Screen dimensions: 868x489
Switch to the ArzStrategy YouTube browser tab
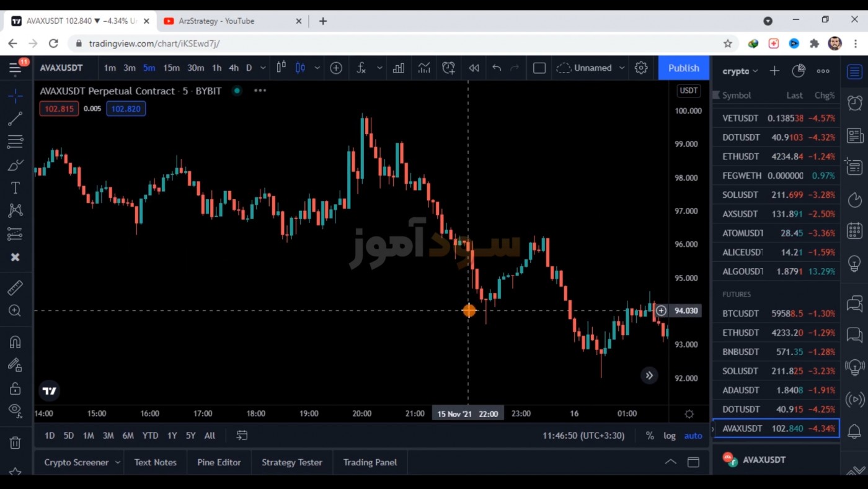232,21
